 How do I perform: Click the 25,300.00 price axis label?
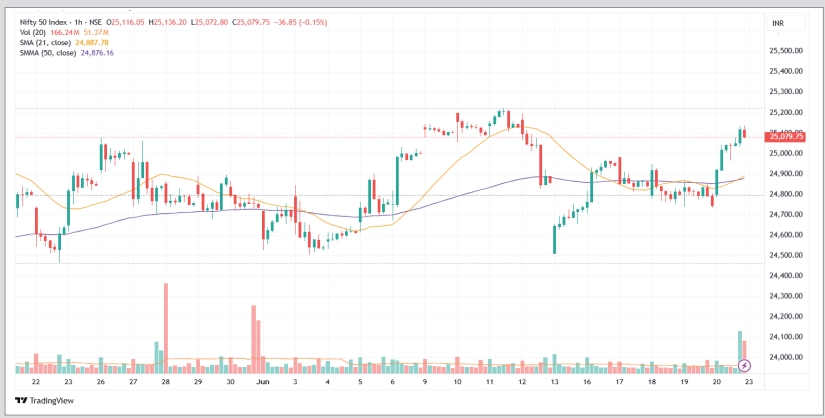[786, 92]
